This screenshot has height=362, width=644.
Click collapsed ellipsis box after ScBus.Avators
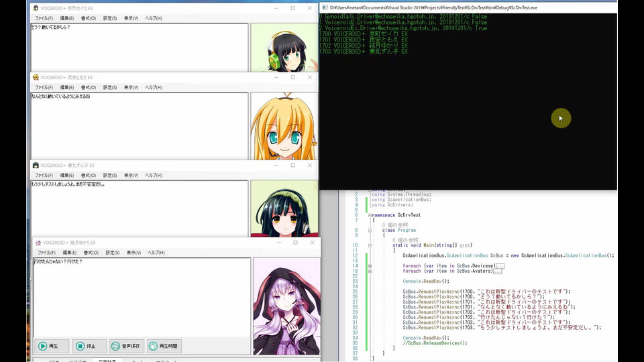click(497, 271)
